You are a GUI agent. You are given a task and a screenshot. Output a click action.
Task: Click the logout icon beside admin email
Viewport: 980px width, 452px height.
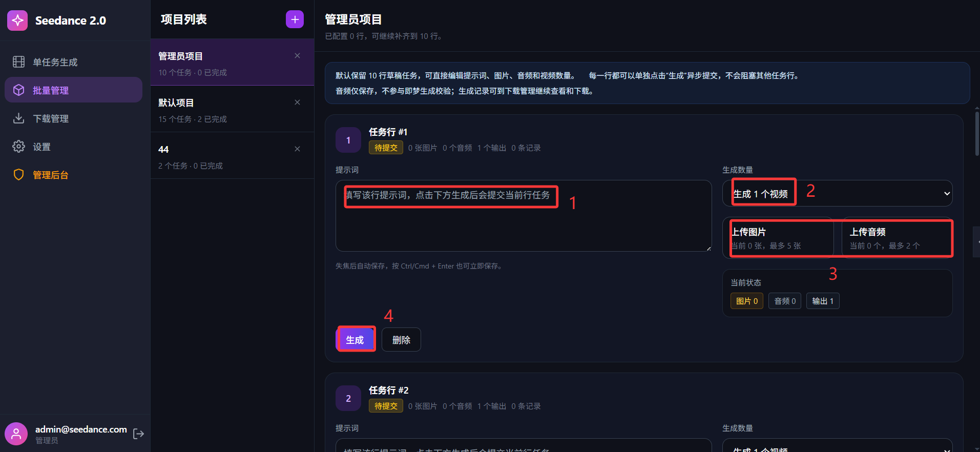tap(138, 434)
